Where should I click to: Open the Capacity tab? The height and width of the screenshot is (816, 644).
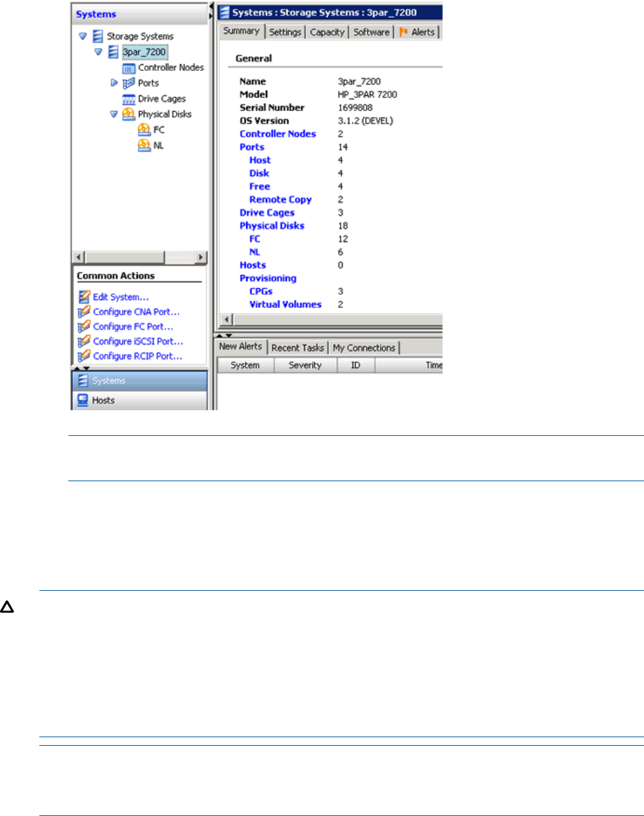coord(327,32)
